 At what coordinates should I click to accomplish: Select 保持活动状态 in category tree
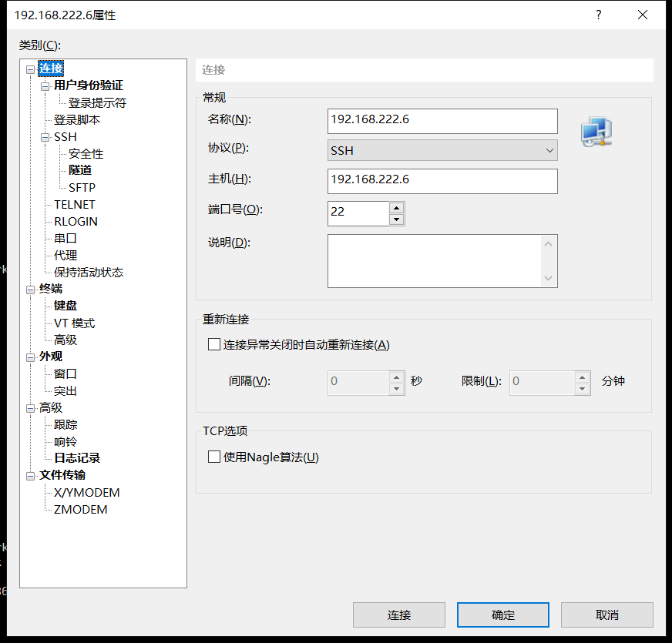[x=89, y=272]
